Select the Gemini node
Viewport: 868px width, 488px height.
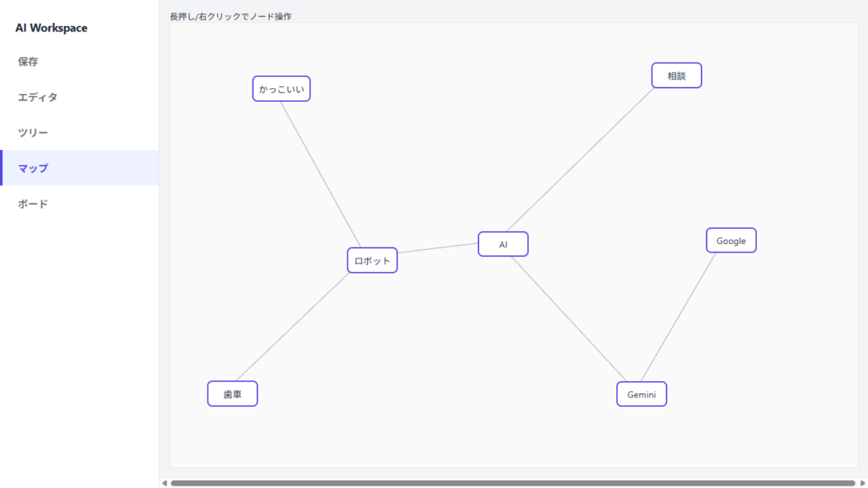pyautogui.click(x=642, y=394)
